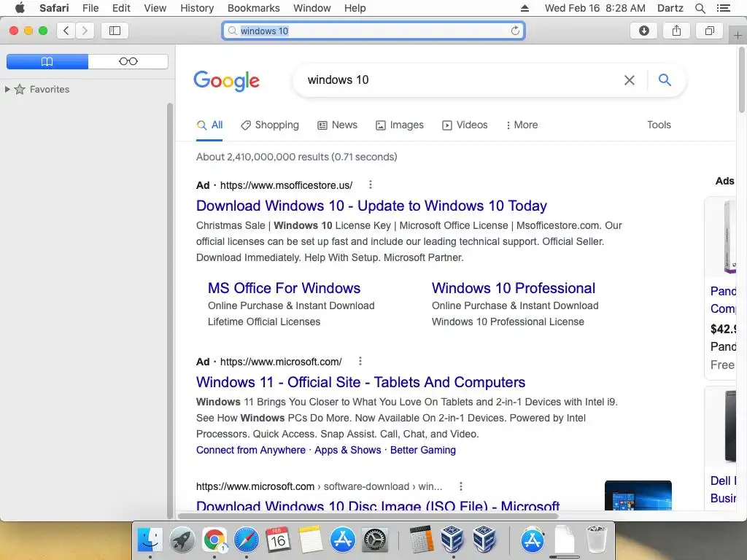
Task: Open the View menu
Action: pyautogui.click(x=155, y=8)
